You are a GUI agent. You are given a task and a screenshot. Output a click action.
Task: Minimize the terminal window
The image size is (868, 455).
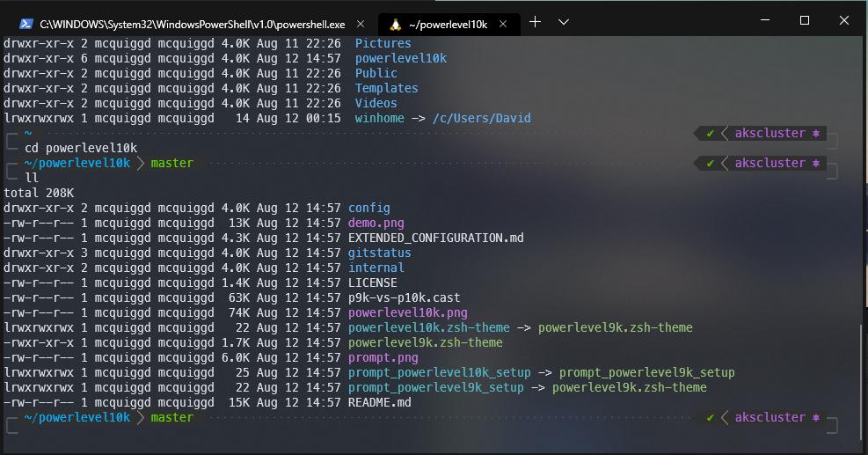click(763, 20)
